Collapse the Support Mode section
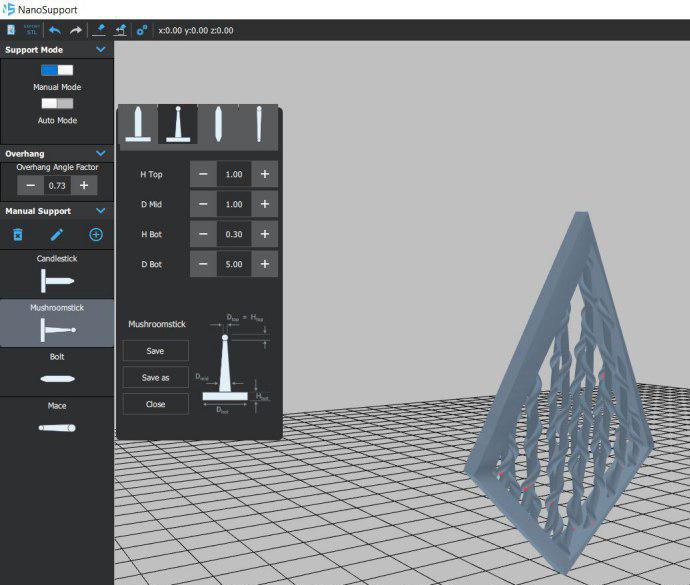 click(x=101, y=50)
